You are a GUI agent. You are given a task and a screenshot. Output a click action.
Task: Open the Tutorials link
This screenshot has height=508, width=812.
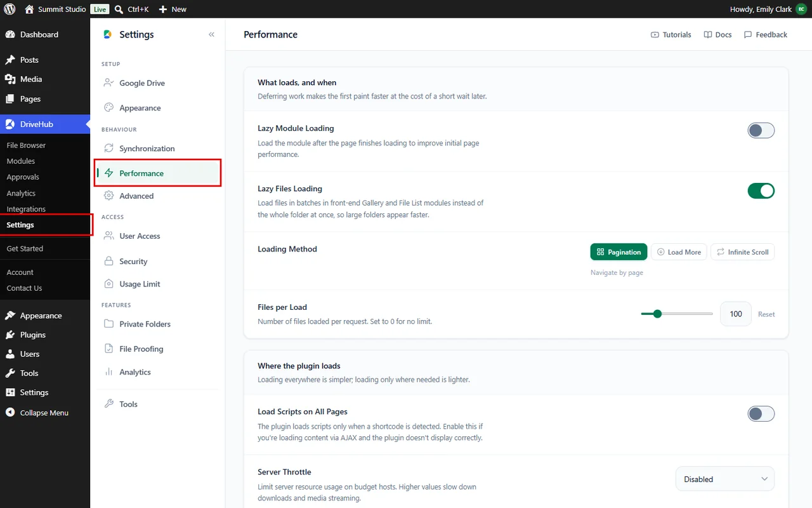click(x=671, y=35)
